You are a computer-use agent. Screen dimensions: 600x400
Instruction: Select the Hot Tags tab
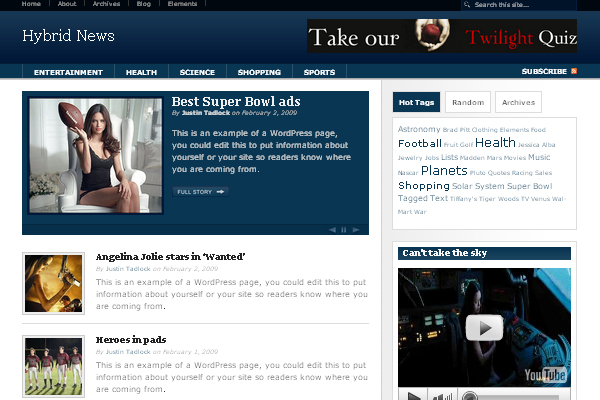(x=416, y=102)
